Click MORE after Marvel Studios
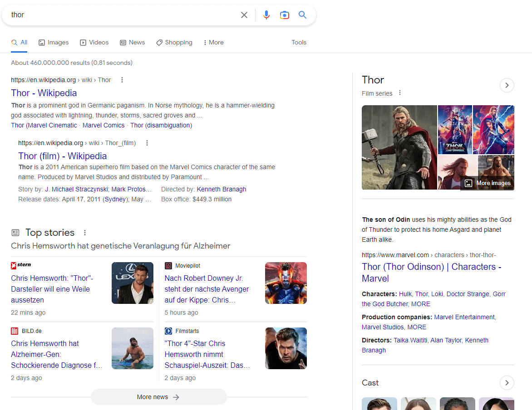The height and width of the screenshot is (410, 532). tap(417, 327)
